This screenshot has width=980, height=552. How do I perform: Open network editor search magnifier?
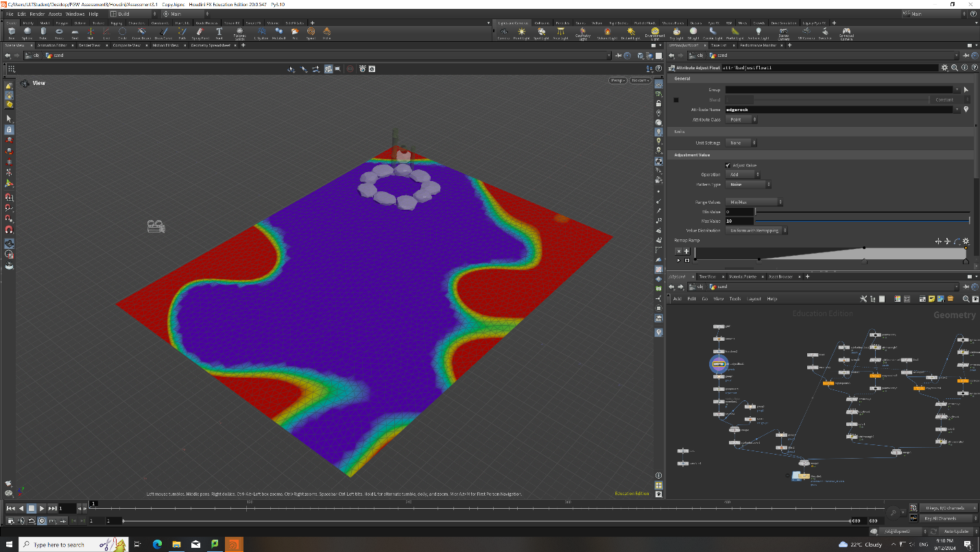tap(966, 299)
